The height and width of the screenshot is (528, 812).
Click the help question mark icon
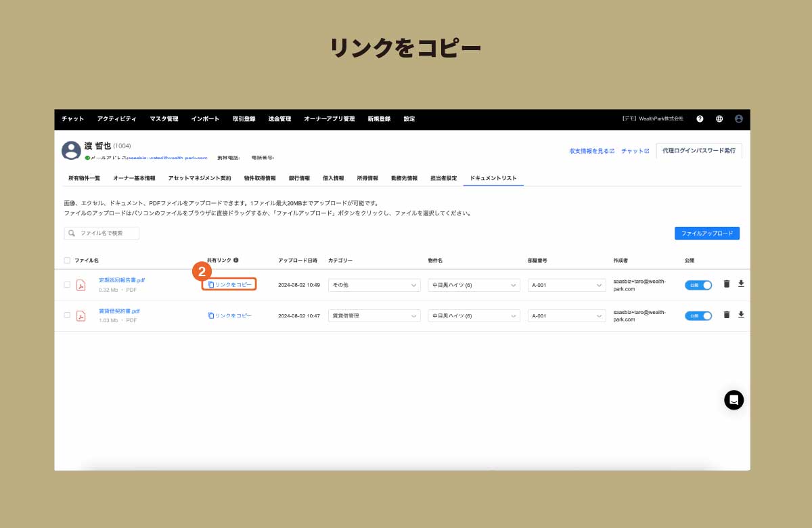tap(700, 118)
